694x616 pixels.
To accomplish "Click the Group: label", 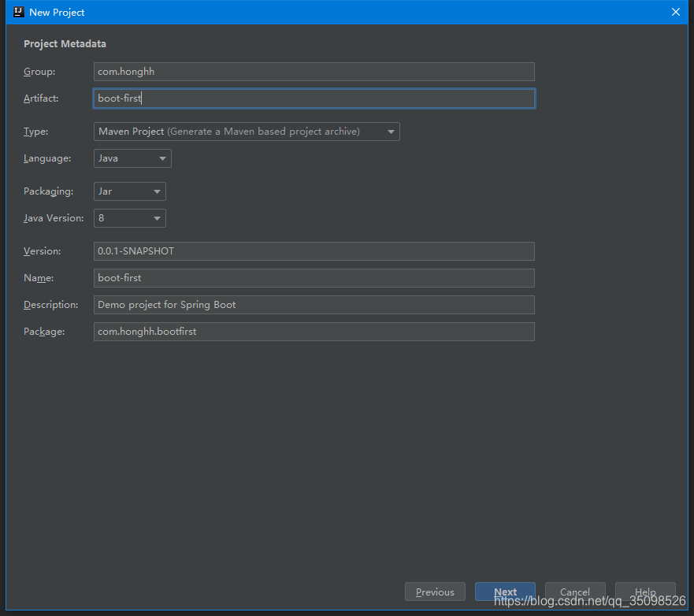I will pos(39,72).
